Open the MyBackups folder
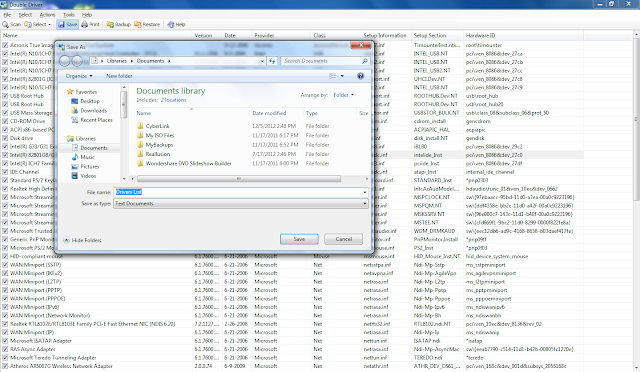The image size is (640, 372). [x=159, y=145]
